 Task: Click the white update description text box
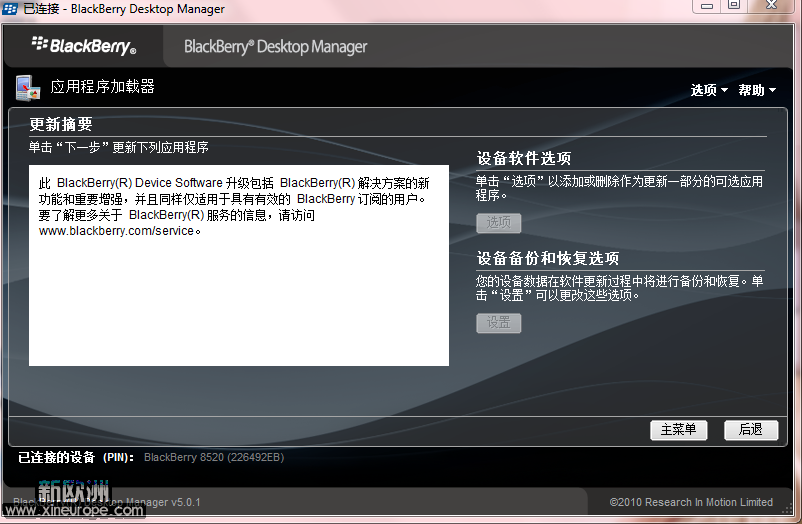239,265
